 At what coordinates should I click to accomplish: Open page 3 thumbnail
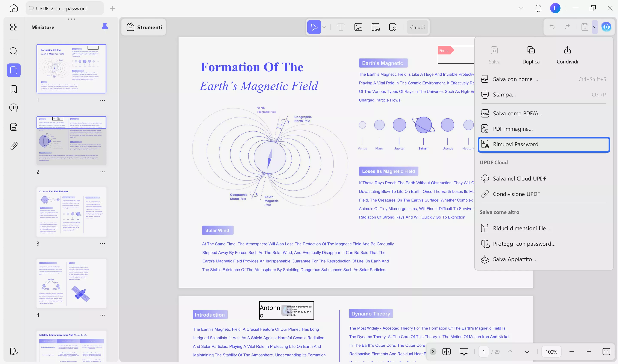coord(71,212)
